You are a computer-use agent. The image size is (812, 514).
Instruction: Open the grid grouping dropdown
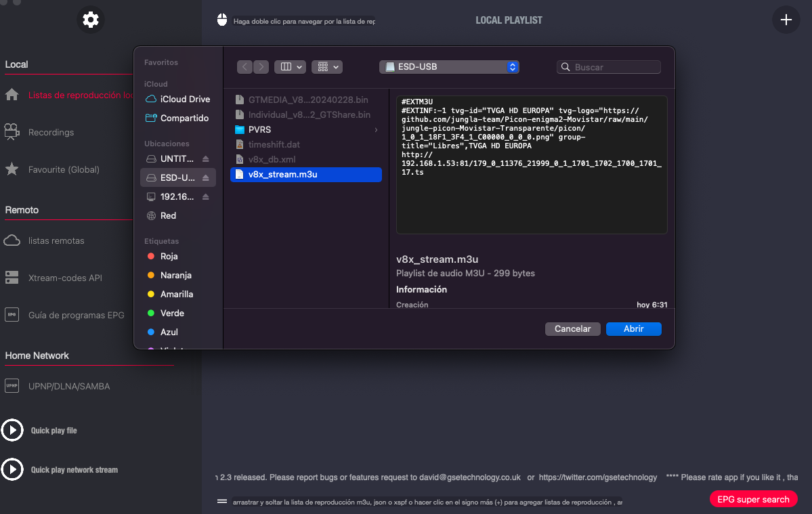327,67
